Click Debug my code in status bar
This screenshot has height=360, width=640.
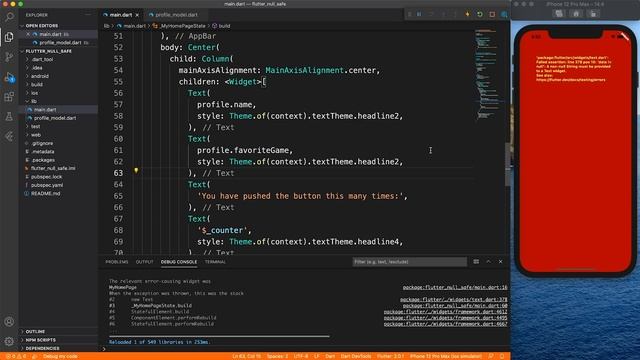coord(60,356)
